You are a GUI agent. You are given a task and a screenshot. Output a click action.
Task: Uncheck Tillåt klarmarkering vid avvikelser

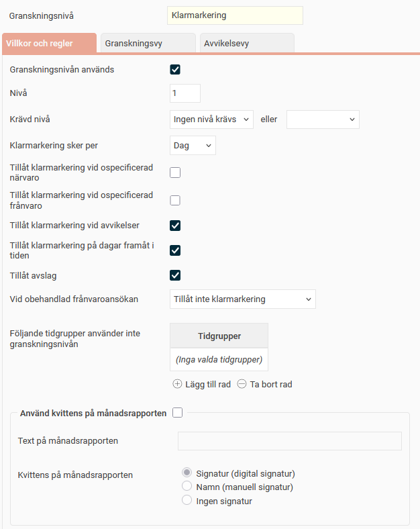pos(175,225)
